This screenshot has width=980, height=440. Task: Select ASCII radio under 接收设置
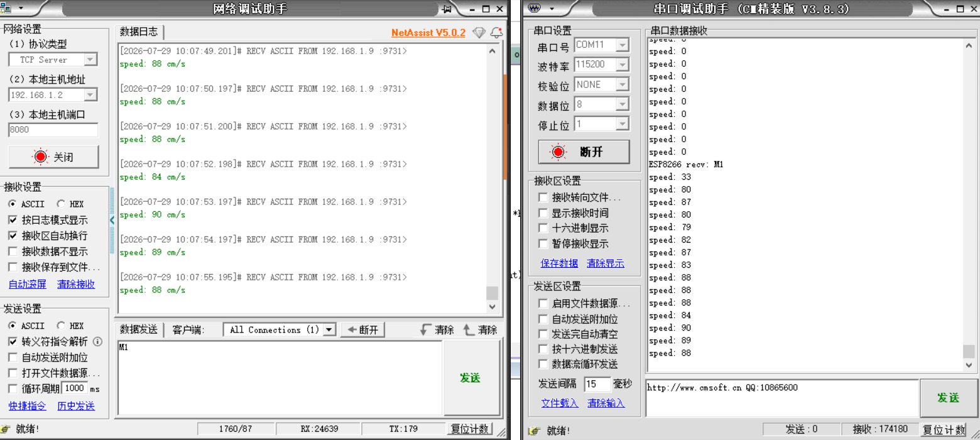click(x=13, y=204)
